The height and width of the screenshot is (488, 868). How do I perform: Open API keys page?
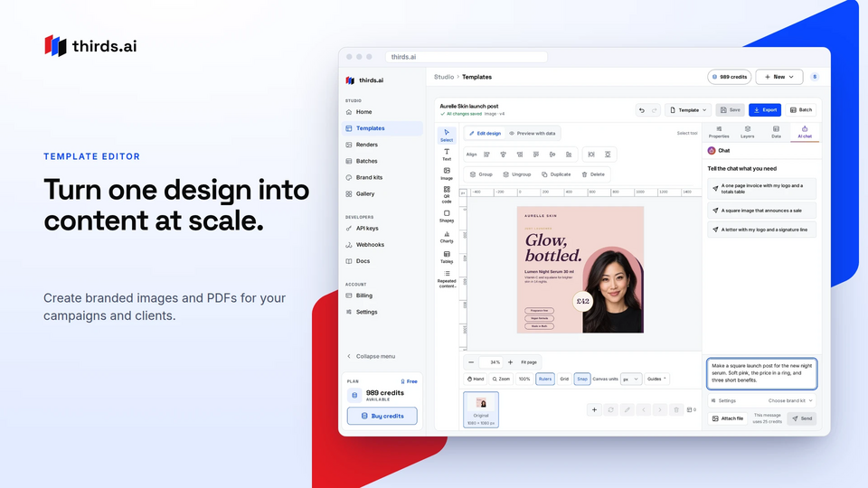pos(382,229)
